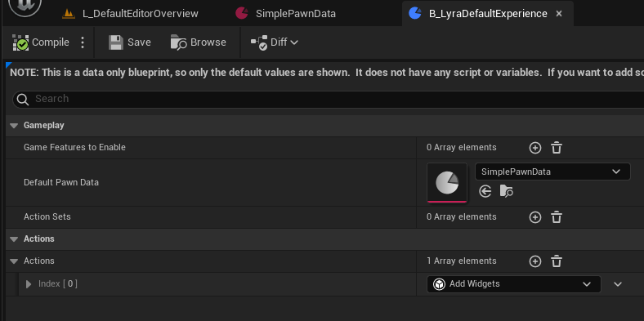Click the details Search field
This screenshot has width=644, height=321.
coord(329,99)
